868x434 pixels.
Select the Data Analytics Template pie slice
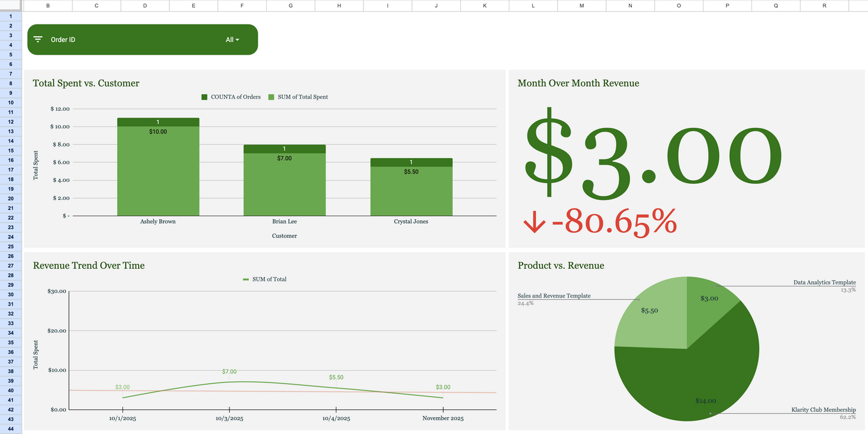(x=709, y=298)
